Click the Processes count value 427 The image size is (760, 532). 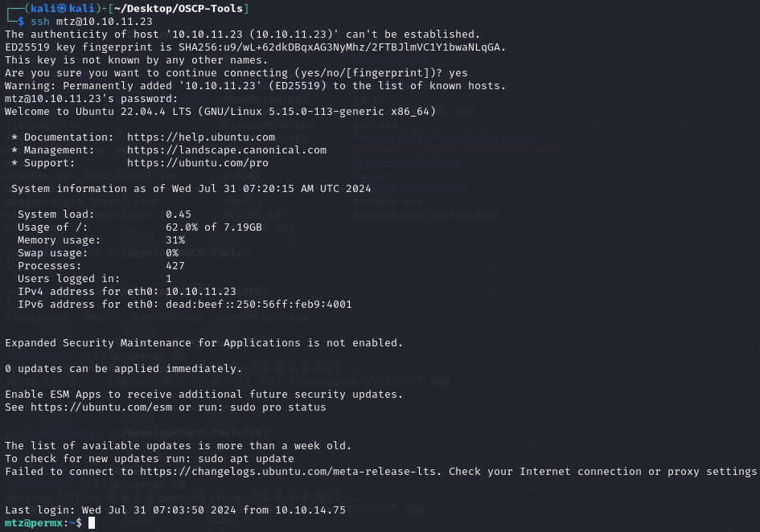175,266
